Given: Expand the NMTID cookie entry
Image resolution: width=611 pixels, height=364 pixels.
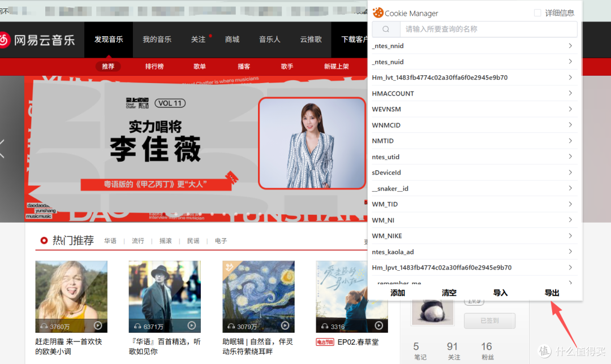Looking at the screenshot, I should click(x=475, y=141).
